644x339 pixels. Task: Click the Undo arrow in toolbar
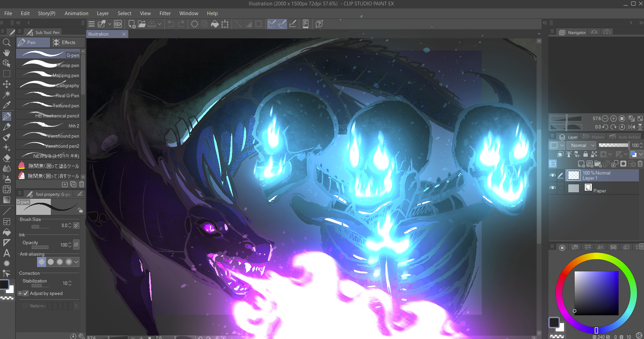[171, 24]
